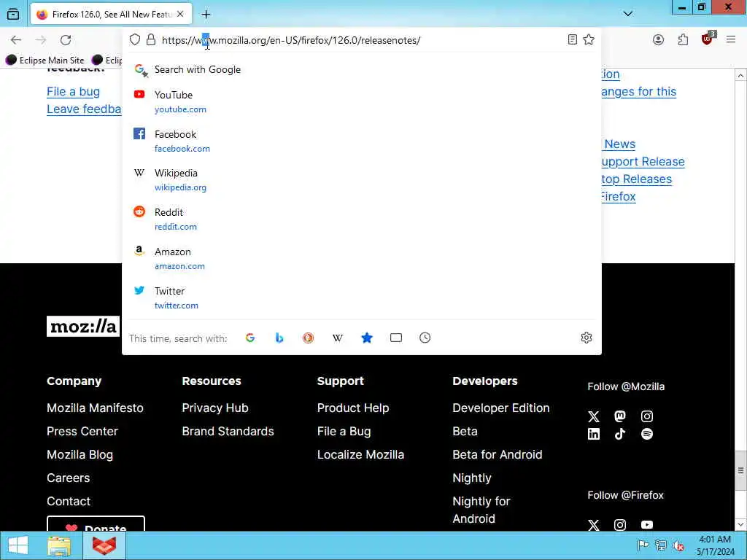Open the Eclipse Main Site bookmark
The image size is (747, 560).
[44, 60]
